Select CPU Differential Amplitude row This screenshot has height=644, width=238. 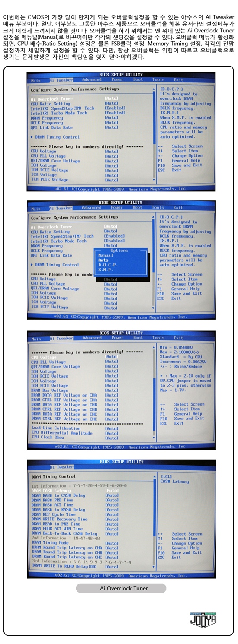pyautogui.click(x=74, y=433)
